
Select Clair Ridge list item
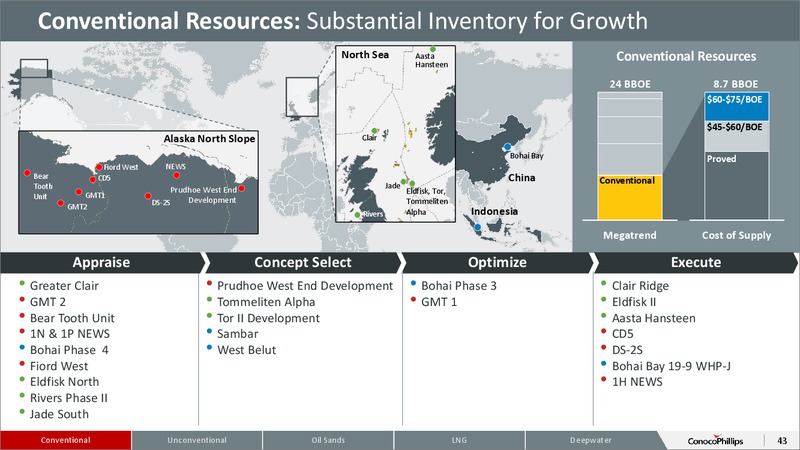coord(640,286)
